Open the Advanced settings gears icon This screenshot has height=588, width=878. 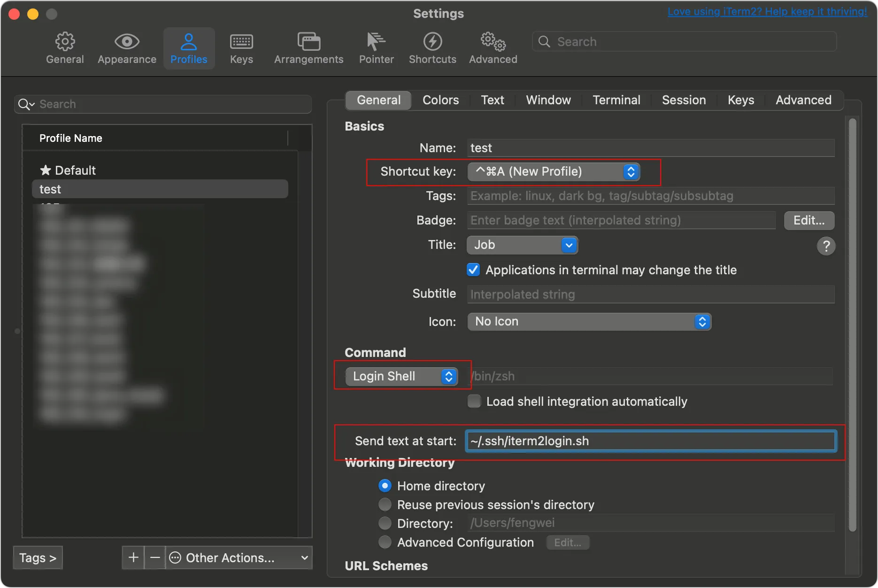coord(493,48)
